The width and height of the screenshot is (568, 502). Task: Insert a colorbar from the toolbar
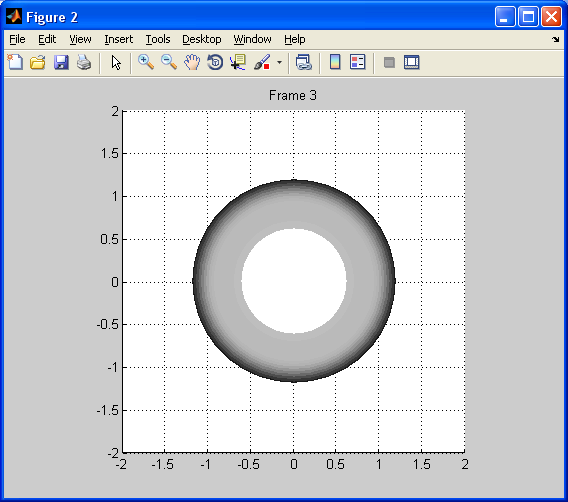[x=335, y=62]
